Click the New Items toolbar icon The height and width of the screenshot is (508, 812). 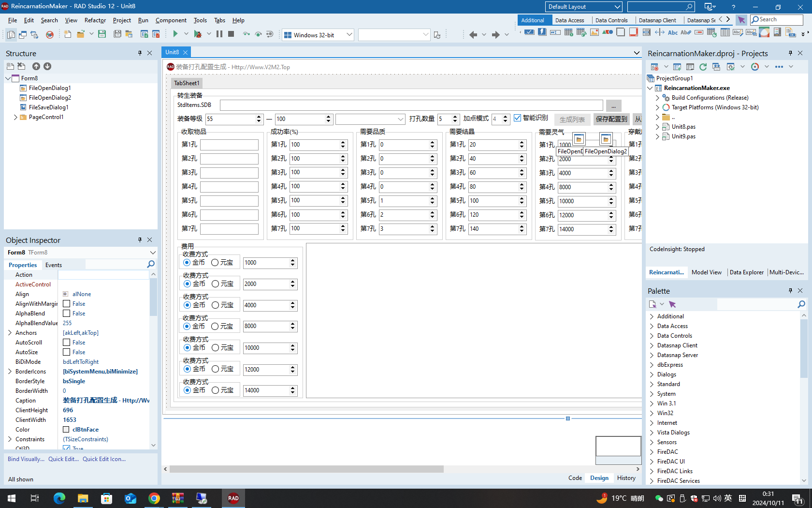pos(68,34)
